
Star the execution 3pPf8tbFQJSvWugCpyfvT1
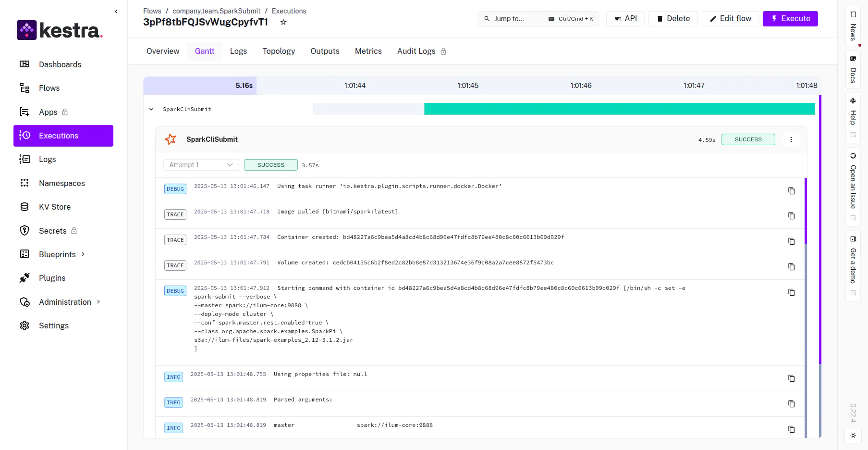283,22
